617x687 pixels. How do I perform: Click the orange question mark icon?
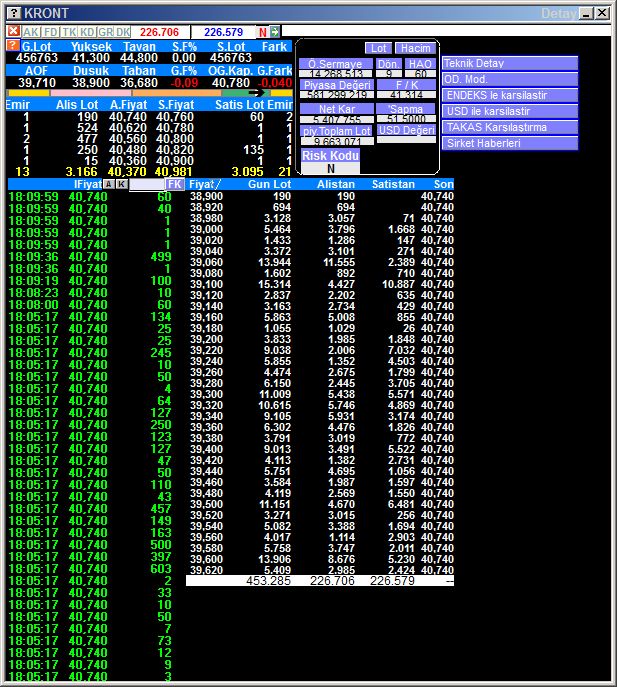click(12, 46)
